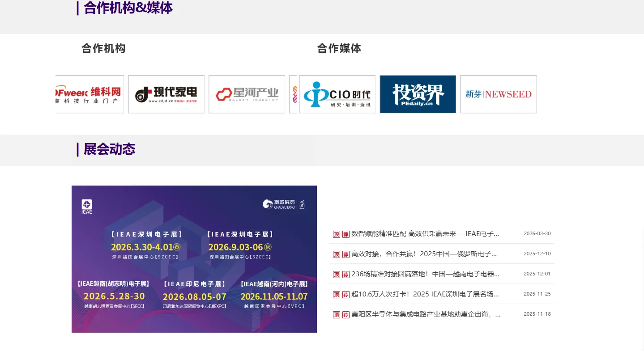This screenshot has width=644, height=351.
Task: Open article 236场精准对接圆满落地
Action: 426,274
